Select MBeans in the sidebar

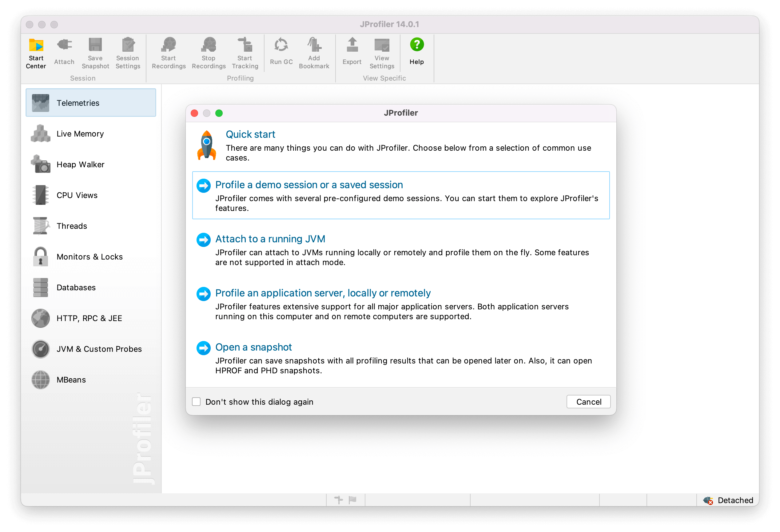point(91,379)
